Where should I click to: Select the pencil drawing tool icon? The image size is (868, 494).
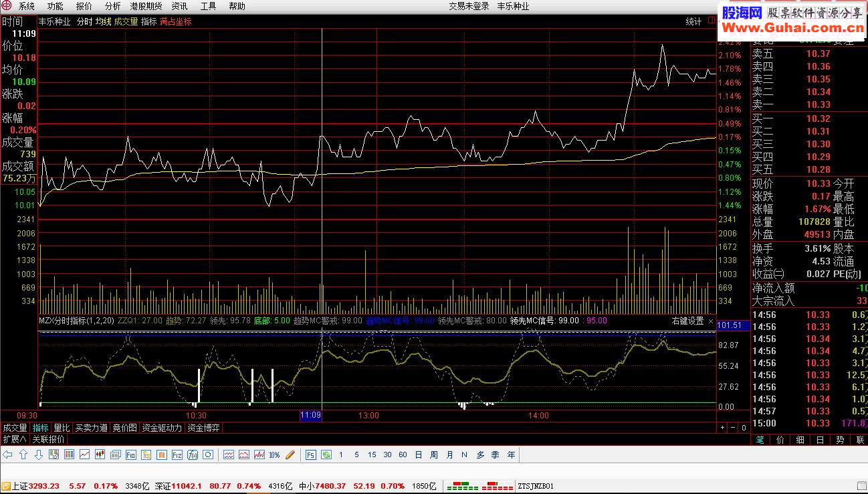[290, 455]
